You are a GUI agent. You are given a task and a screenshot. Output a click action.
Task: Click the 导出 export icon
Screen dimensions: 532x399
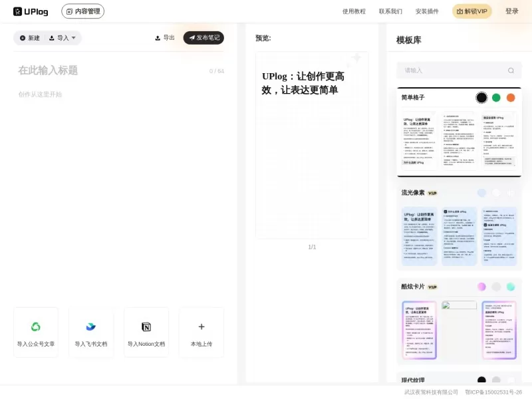(156, 38)
